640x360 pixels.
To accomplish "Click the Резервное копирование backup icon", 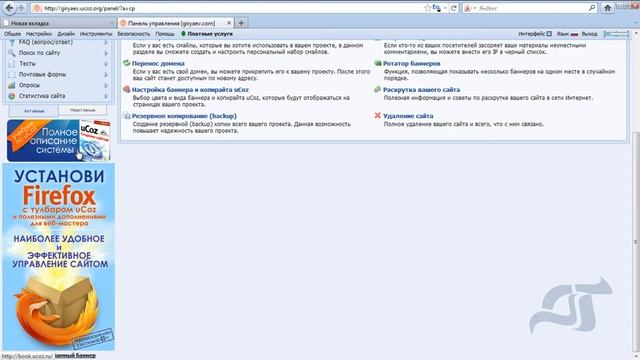I will [127, 116].
